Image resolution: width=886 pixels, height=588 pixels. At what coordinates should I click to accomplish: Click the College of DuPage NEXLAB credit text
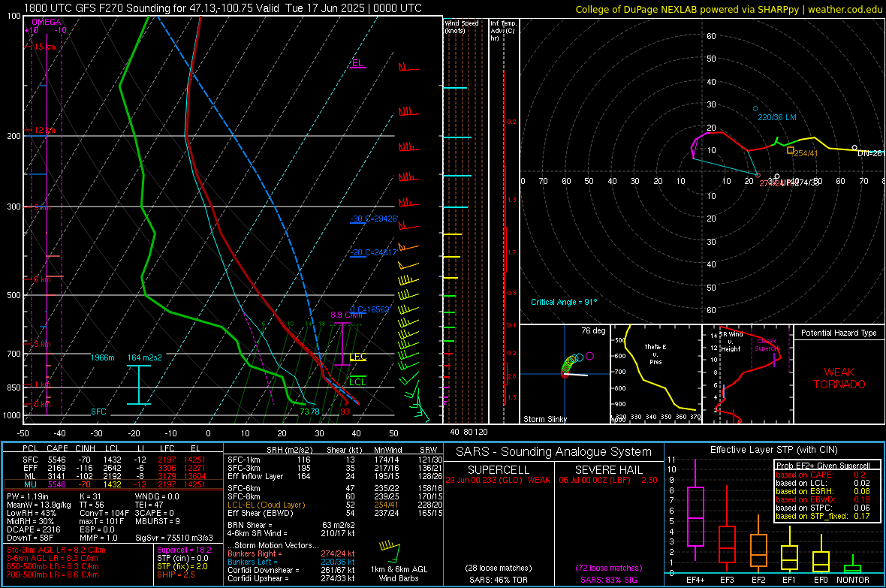pyautogui.click(x=728, y=9)
